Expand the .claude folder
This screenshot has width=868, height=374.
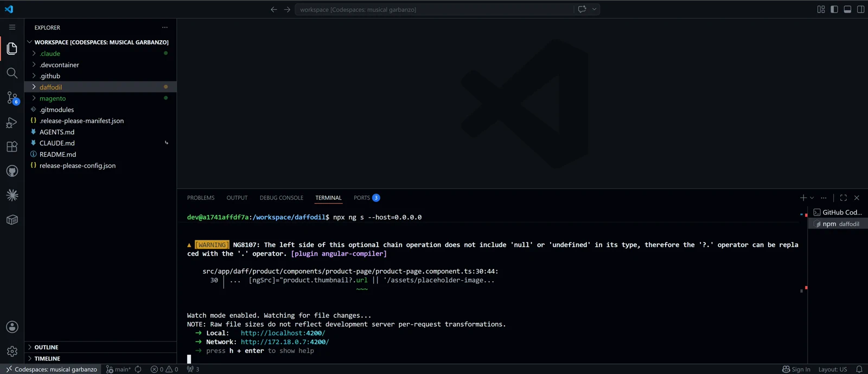(x=100, y=53)
